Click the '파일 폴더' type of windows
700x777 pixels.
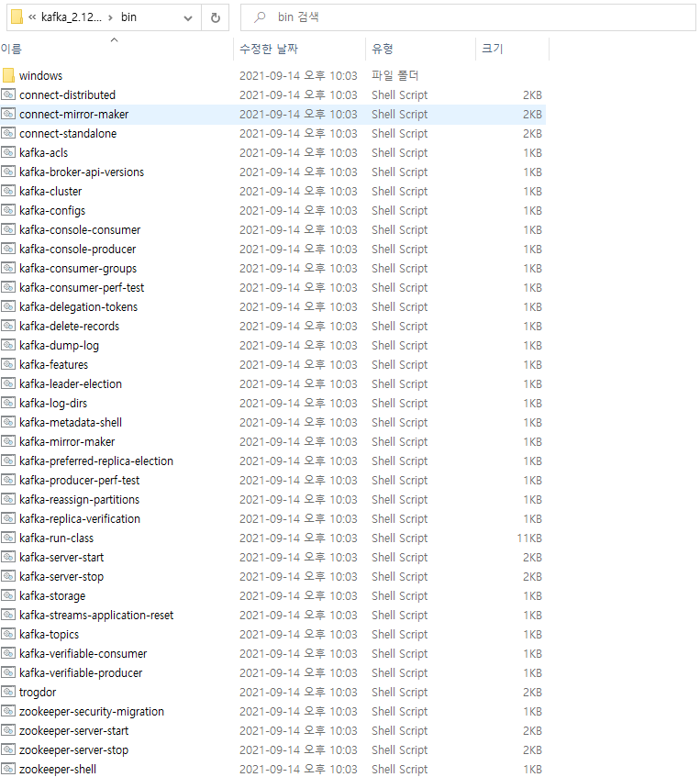pyautogui.click(x=395, y=76)
